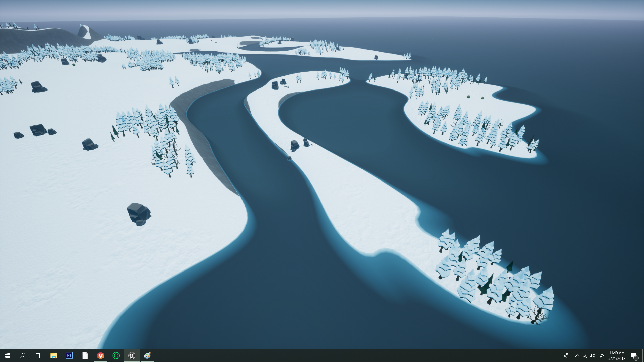Launch File Explorer from the taskbar
644x362 pixels.
pyautogui.click(x=54, y=356)
